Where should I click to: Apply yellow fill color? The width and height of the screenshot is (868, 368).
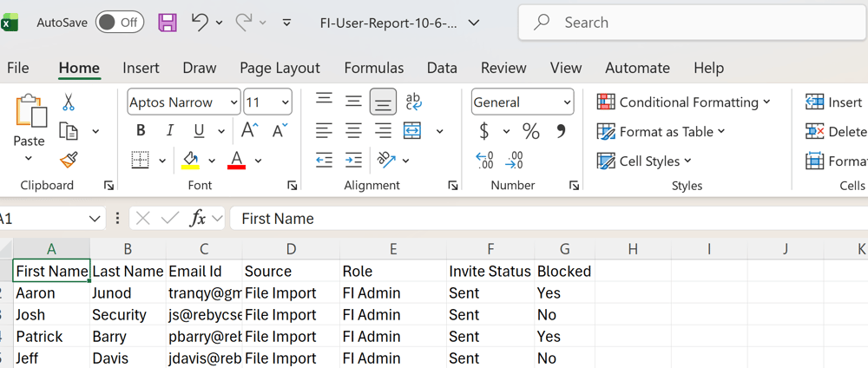pyautogui.click(x=190, y=160)
